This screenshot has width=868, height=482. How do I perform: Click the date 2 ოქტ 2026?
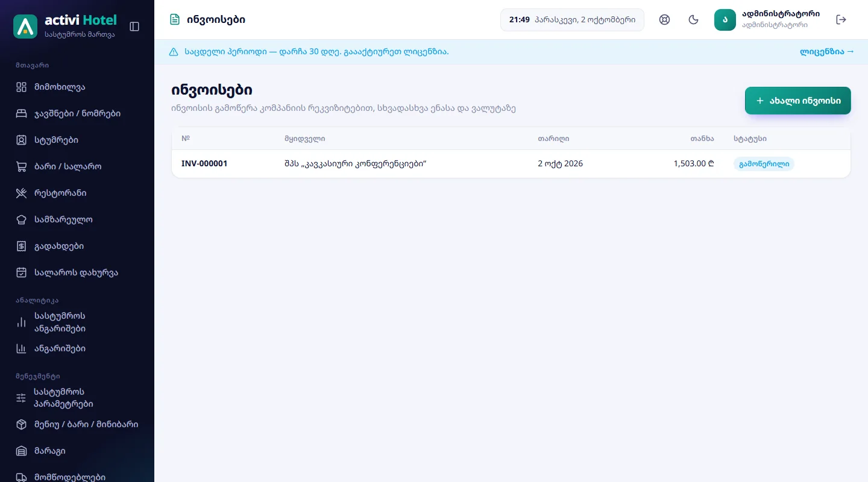tap(561, 163)
